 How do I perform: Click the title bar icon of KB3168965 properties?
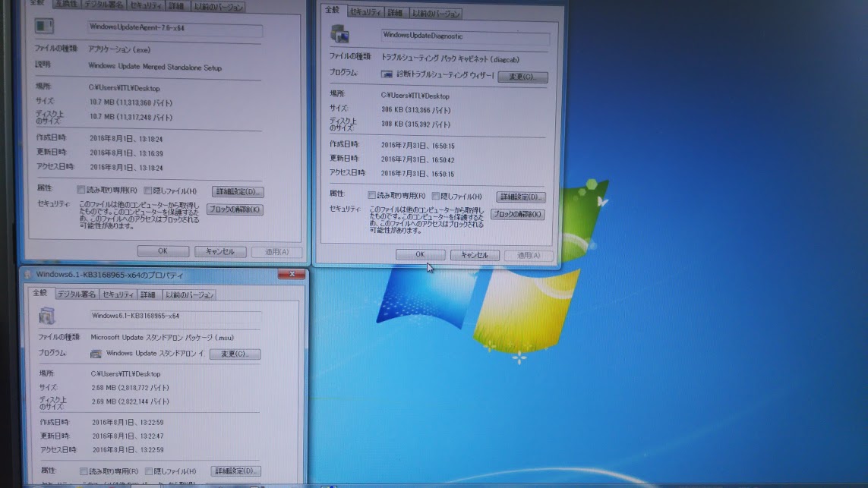(x=28, y=275)
